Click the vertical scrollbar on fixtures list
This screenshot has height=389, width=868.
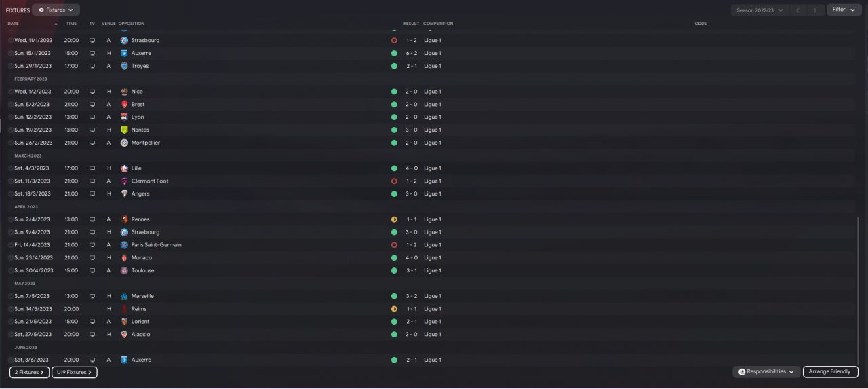click(859, 291)
